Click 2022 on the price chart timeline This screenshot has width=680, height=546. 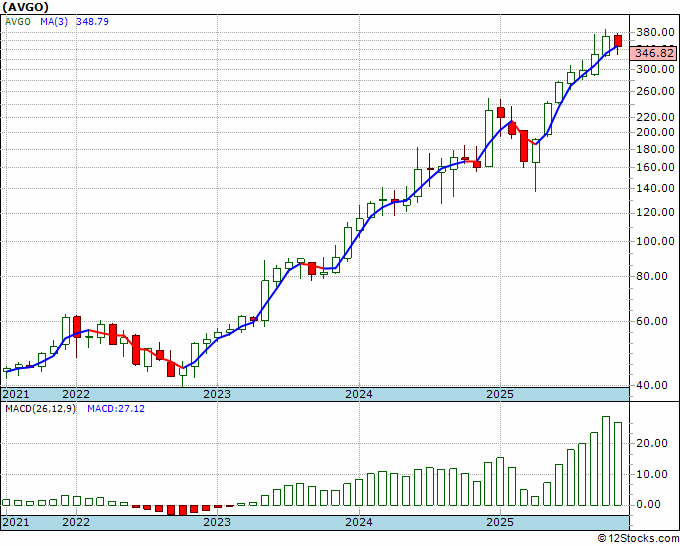(76, 395)
